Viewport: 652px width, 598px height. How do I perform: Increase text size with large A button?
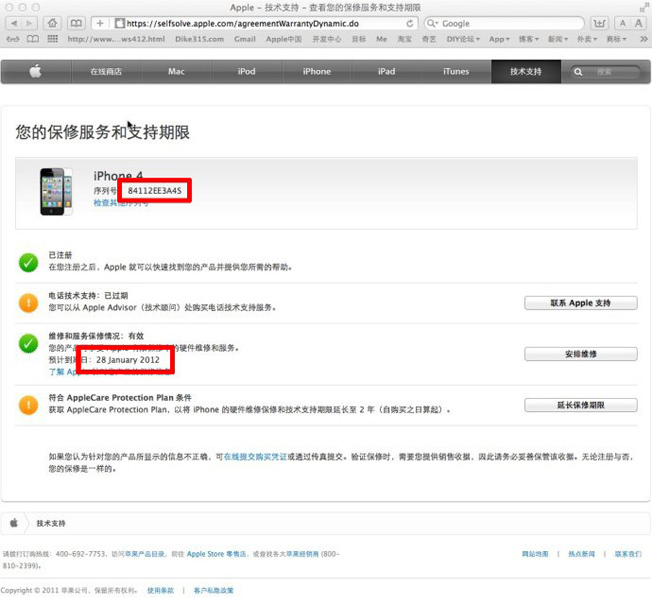[638, 23]
